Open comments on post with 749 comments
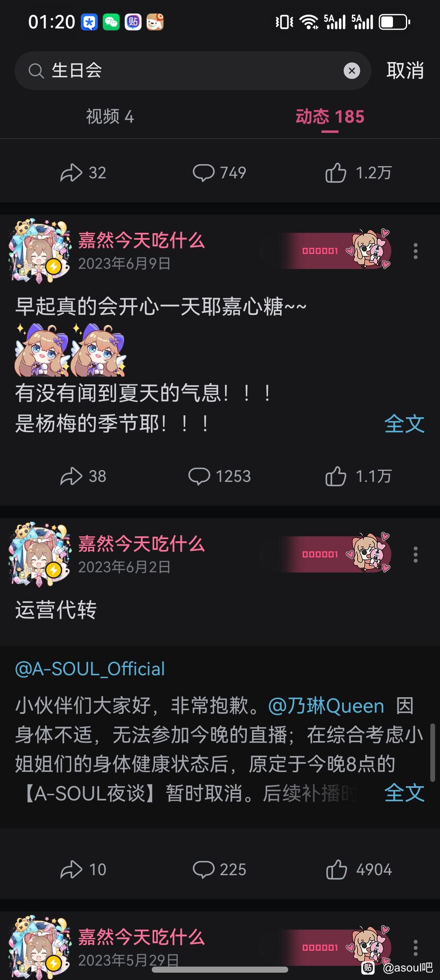440x980 pixels. pos(219,173)
